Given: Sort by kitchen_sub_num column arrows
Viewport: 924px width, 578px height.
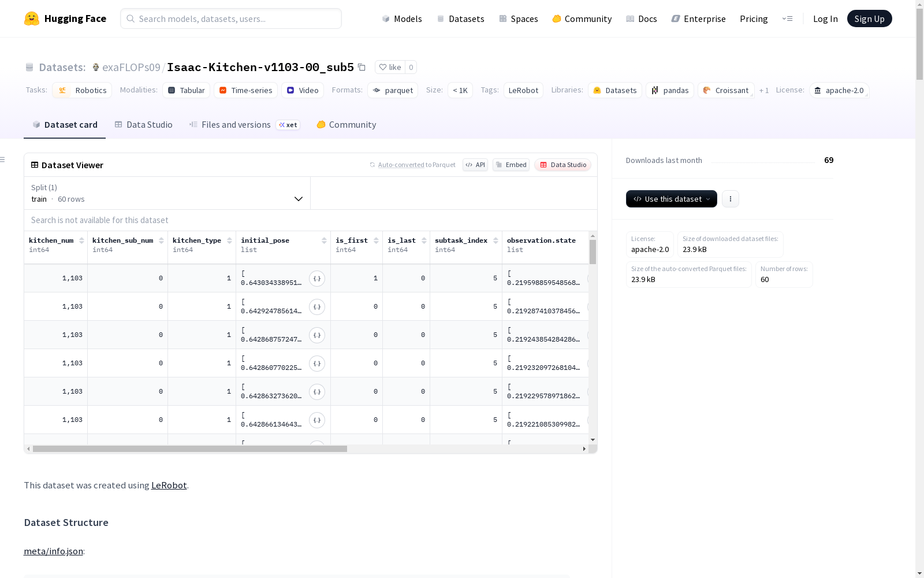Looking at the screenshot, I should coord(161,240).
